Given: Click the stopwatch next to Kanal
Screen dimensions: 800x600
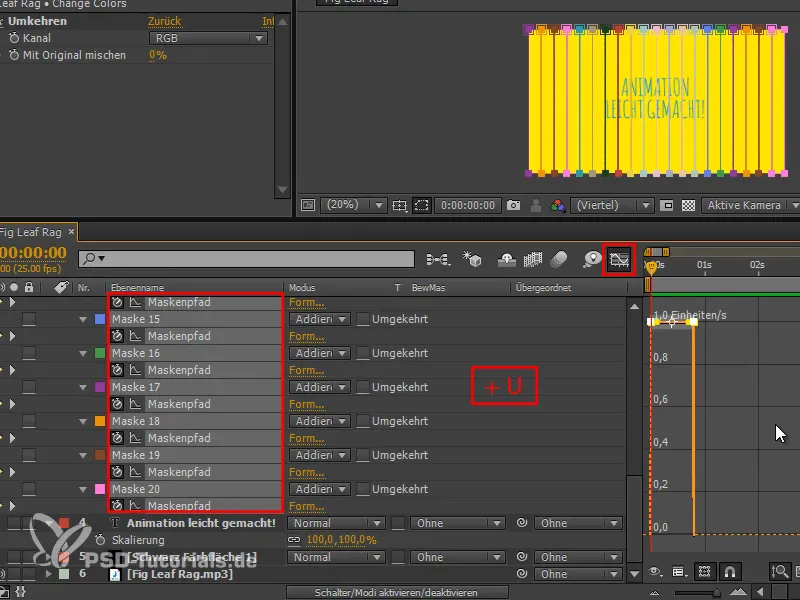Looking at the screenshot, I should click(14, 38).
